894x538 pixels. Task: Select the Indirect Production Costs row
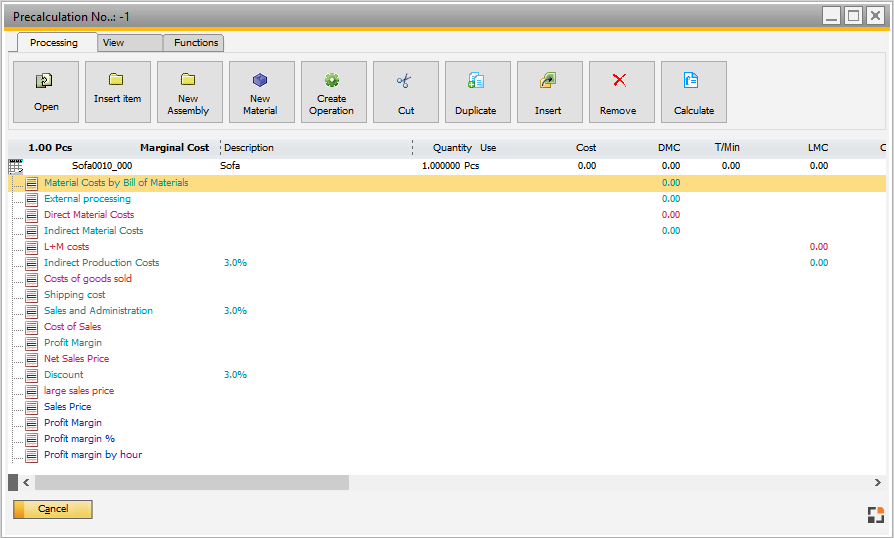tap(101, 263)
